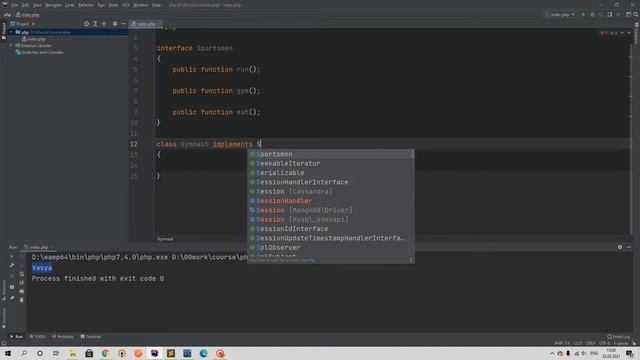
Task: Click the Search Everywhere magnifier icon
Action: 636,15
